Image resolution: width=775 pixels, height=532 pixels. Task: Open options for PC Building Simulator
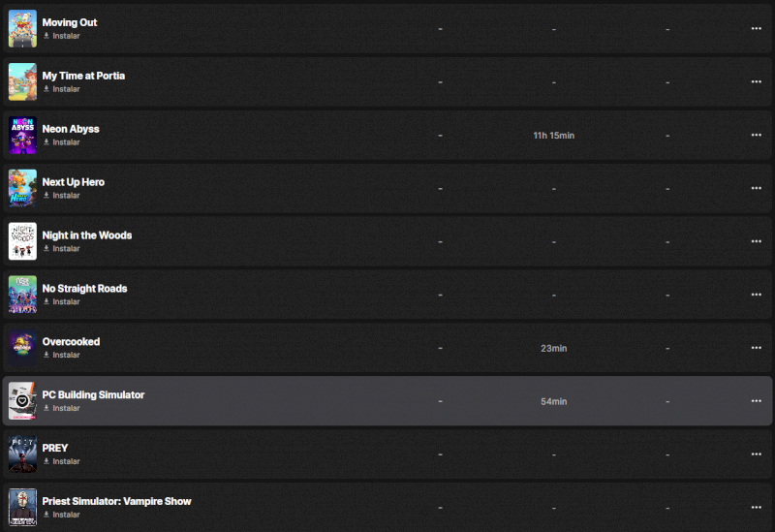click(756, 401)
